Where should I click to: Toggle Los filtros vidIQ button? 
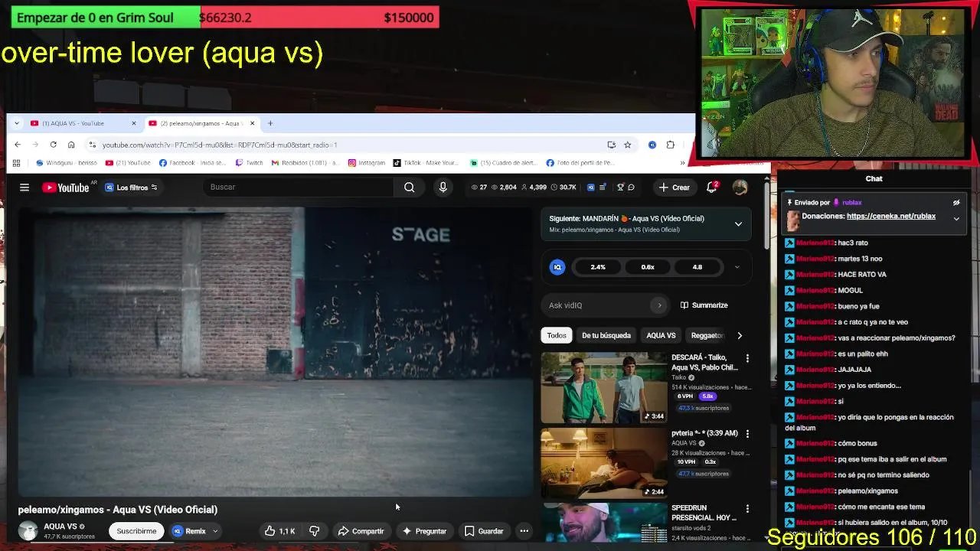point(131,187)
